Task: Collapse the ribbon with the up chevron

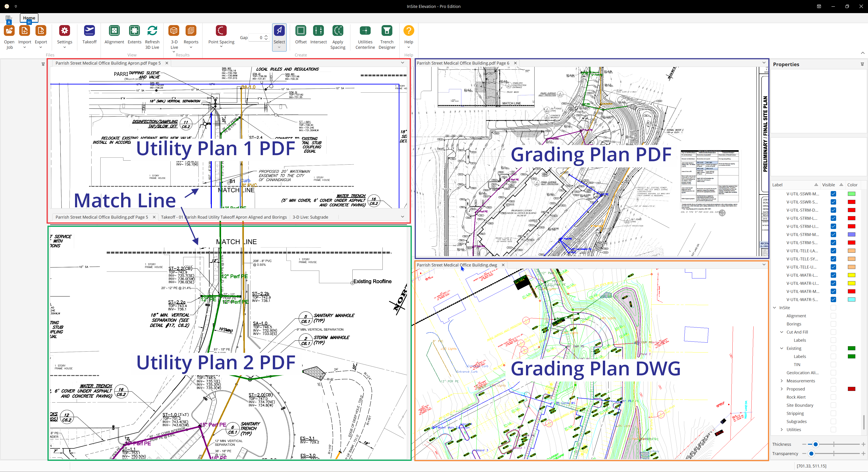Action: click(863, 53)
